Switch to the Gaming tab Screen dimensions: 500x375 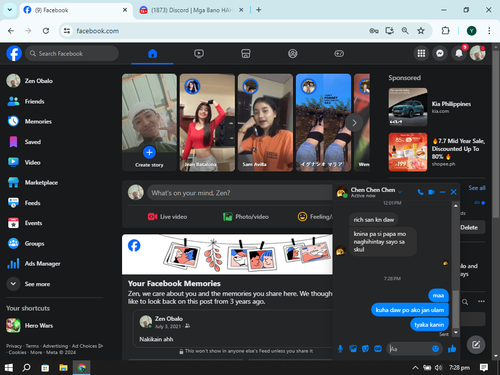[339, 53]
